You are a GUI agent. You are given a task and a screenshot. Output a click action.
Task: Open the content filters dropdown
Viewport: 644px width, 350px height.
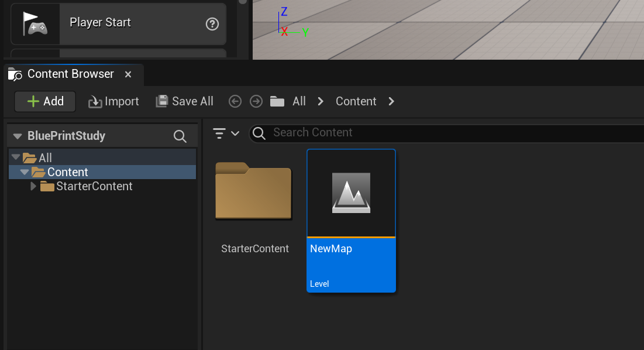point(226,133)
